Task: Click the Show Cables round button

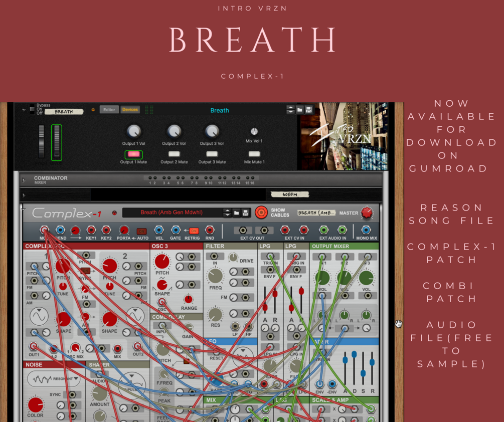Action: point(261,213)
